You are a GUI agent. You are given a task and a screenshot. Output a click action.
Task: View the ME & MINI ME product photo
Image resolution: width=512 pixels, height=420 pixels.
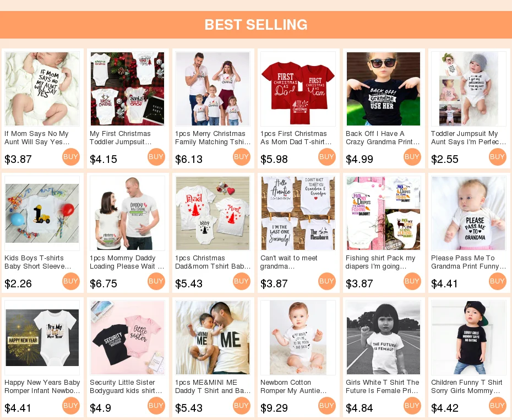point(213,337)
